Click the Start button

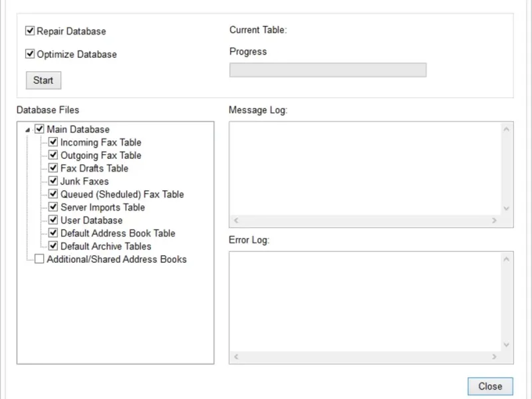point(43,80)
